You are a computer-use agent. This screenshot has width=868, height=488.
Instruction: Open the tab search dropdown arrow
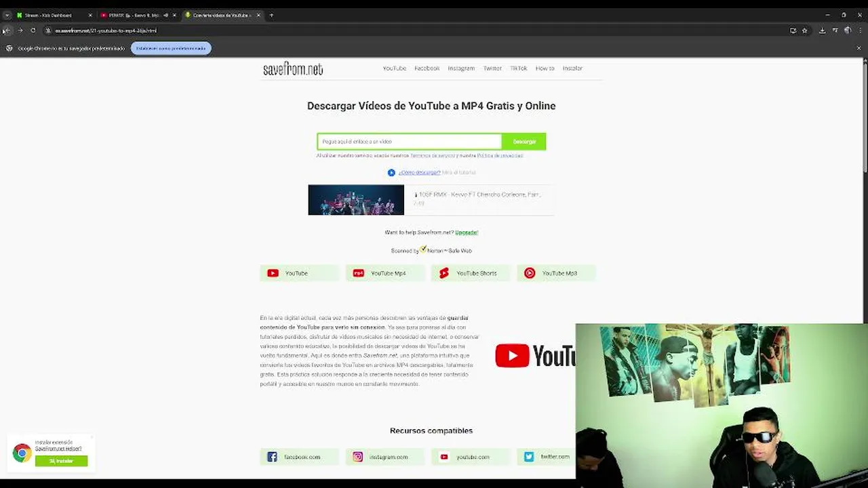coord(7,15)
